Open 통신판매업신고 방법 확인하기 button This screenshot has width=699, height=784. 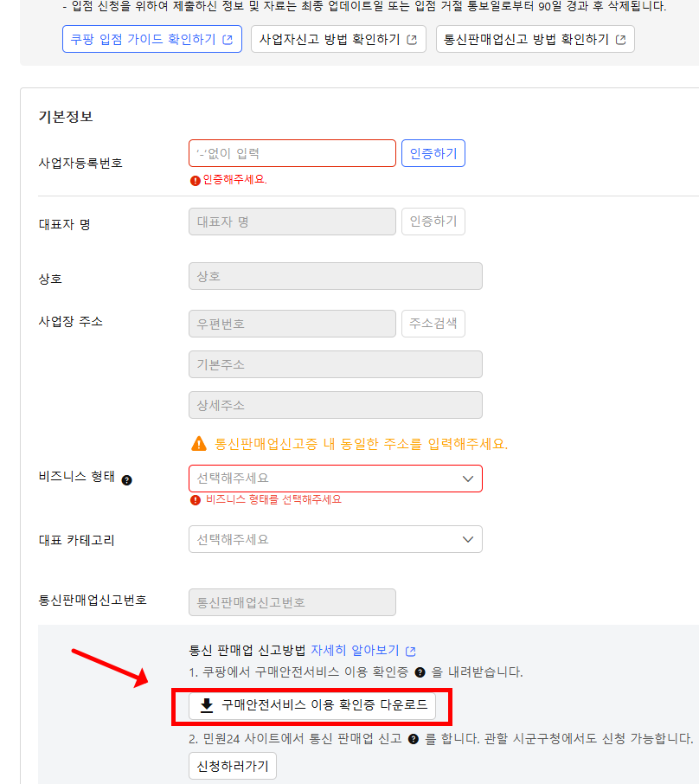pyautogui.click(x=535, y=39)
